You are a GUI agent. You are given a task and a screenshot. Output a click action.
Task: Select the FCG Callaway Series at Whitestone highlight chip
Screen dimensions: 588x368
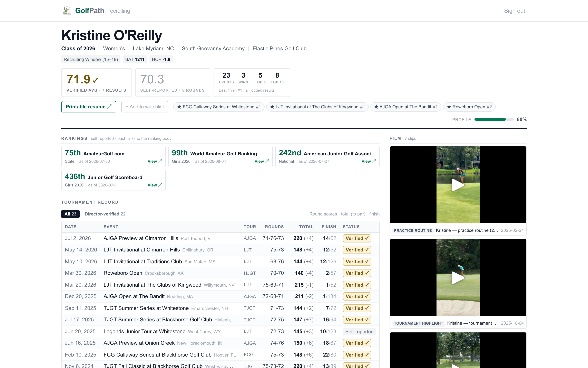pyautogui.click(x=219, y=107)
